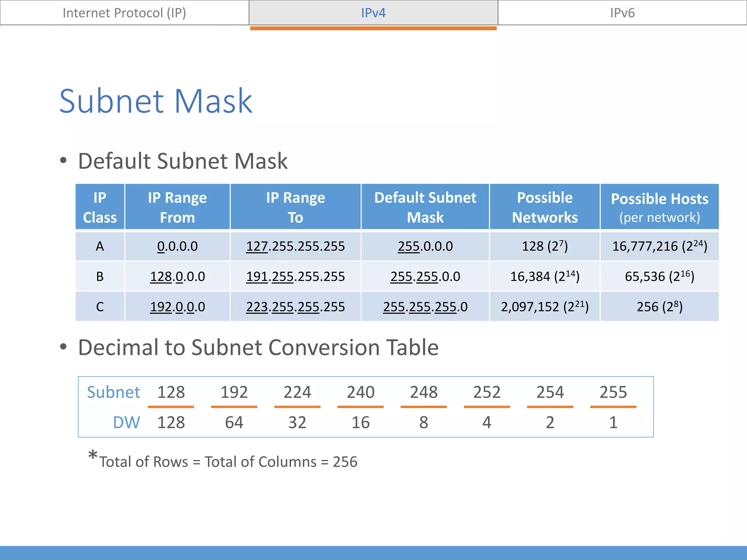Click the Default Subnet Mask column header
This screenshot has height=560, width=747.
point(425,207)
